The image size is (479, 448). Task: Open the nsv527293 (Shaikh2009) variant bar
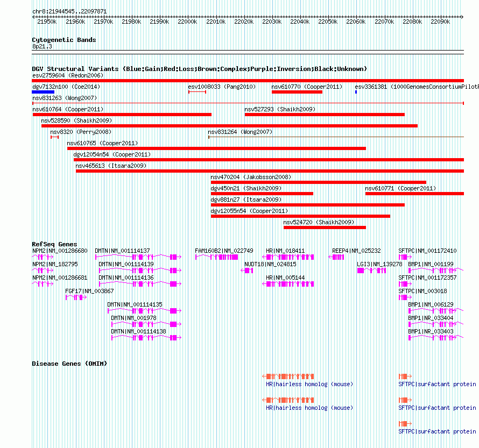pyautogui.click(x=325, y=115)
